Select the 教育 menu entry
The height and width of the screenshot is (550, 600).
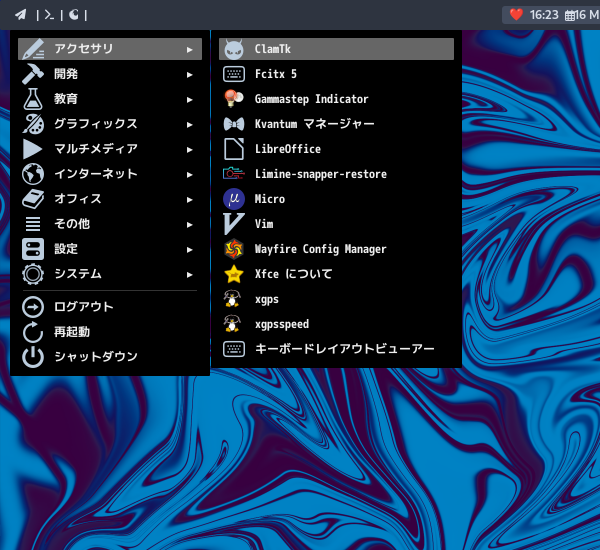[x=110, y=99]
